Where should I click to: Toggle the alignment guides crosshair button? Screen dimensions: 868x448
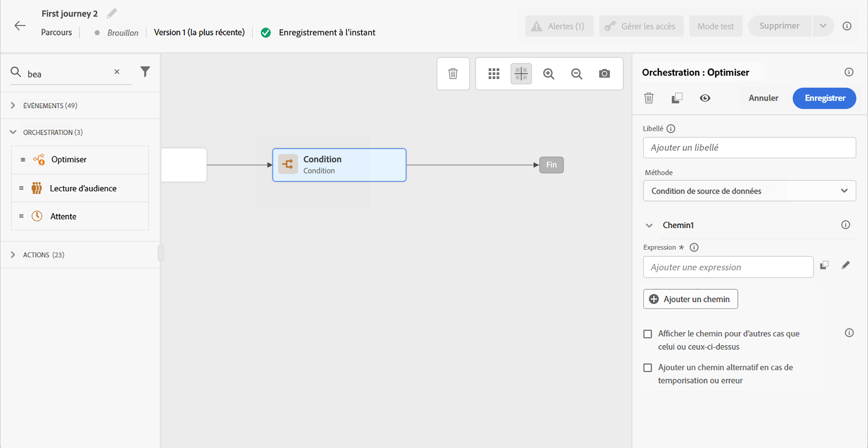(x=521, y=73)
